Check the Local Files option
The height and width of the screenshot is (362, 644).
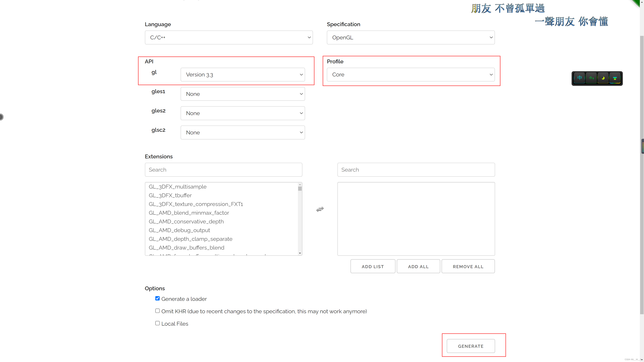tap(157, 323)
